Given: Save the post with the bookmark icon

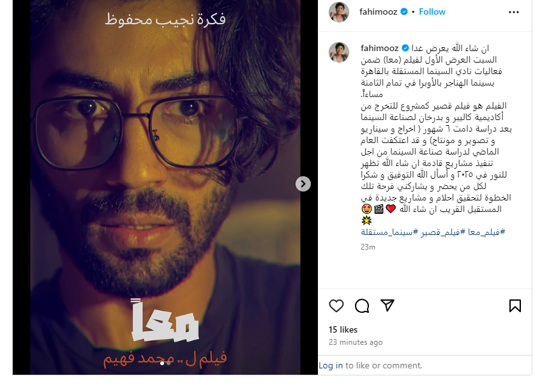Looking at the screenshot, I should point(515,306).
